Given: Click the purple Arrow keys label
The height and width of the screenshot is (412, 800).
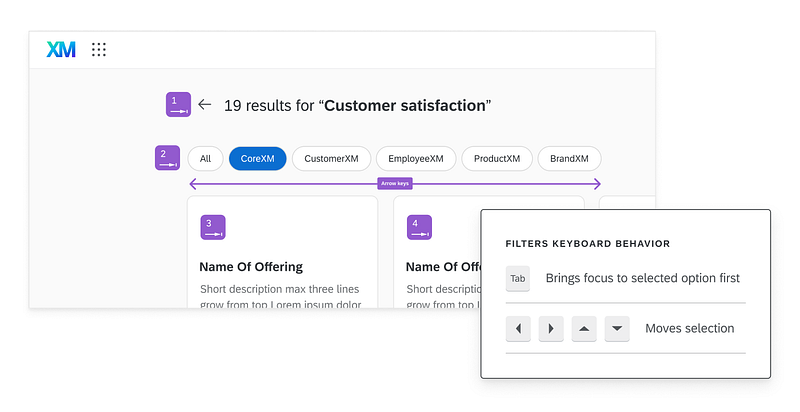Looking at the screenshot, I should click(394, 183).
